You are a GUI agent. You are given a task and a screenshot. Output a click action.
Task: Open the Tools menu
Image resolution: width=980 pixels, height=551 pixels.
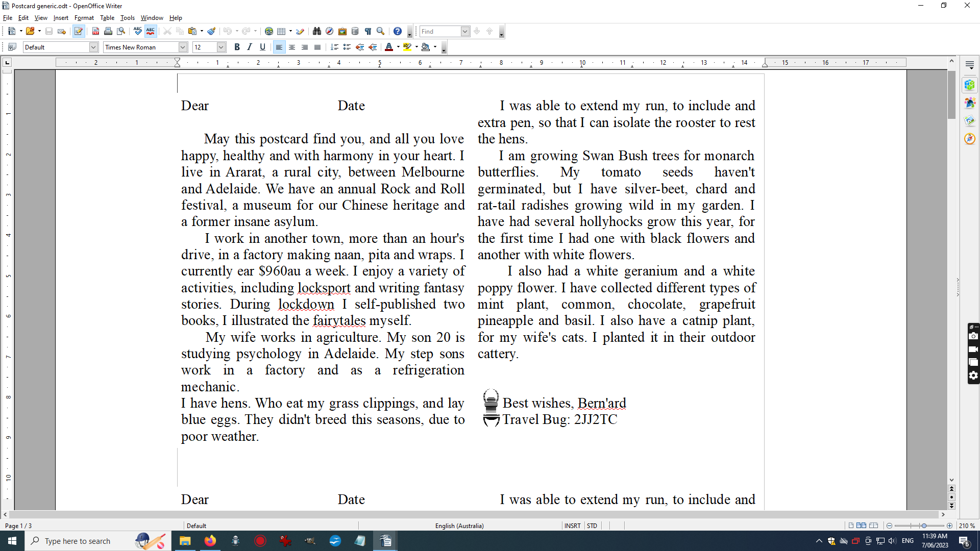click(x=128, y=18)
